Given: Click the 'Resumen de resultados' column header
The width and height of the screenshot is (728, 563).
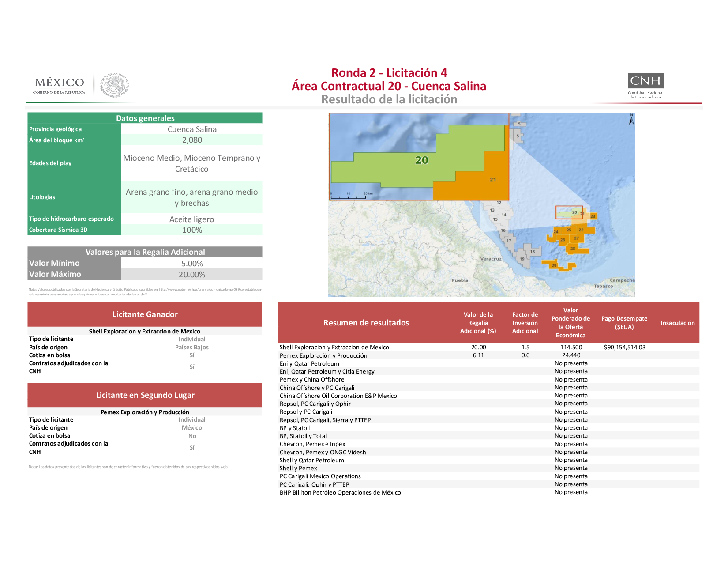Looking at the screenshot, I should 366,323.
